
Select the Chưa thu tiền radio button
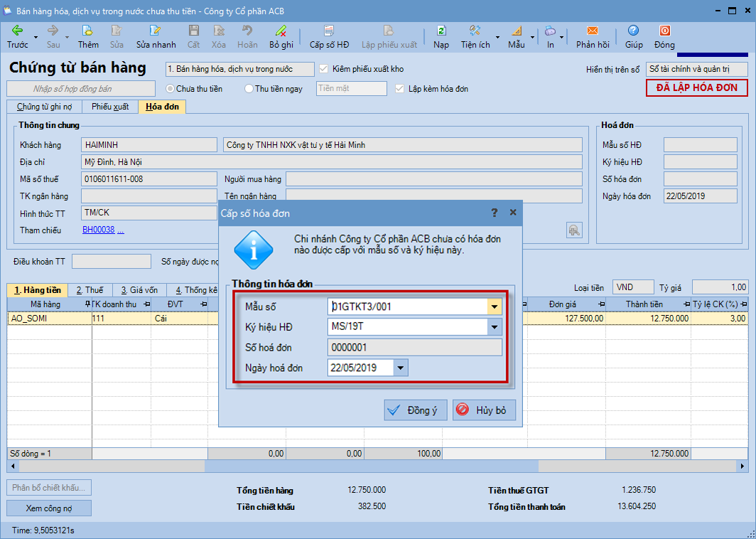170,89
